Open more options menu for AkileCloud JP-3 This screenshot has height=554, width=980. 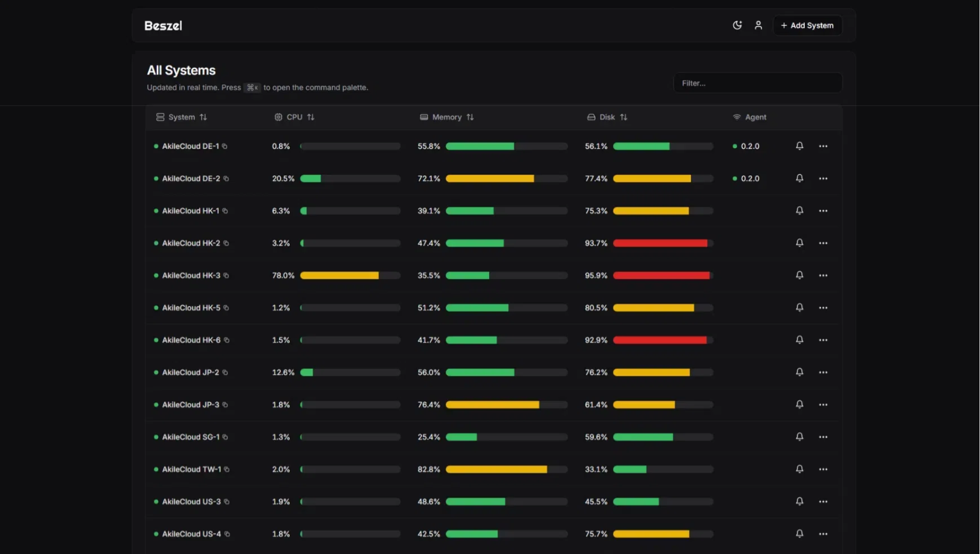coord(823,405)
